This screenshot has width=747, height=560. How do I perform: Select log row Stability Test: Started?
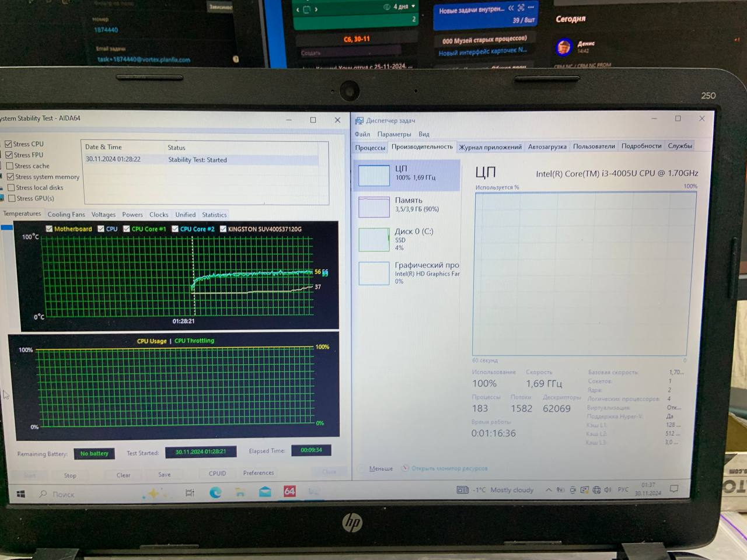[202, 159]
